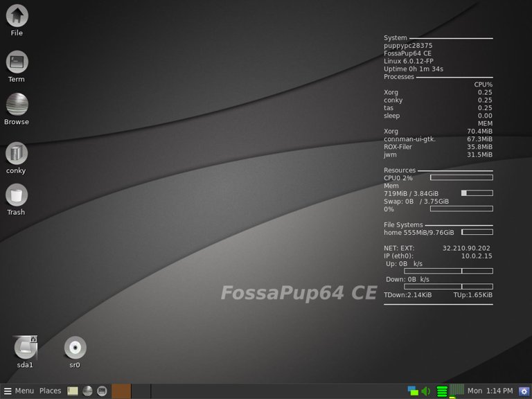Click the globe browser launcher in taskbar
The width and height of the screenshot is (532, 399).
pos(87,391)
